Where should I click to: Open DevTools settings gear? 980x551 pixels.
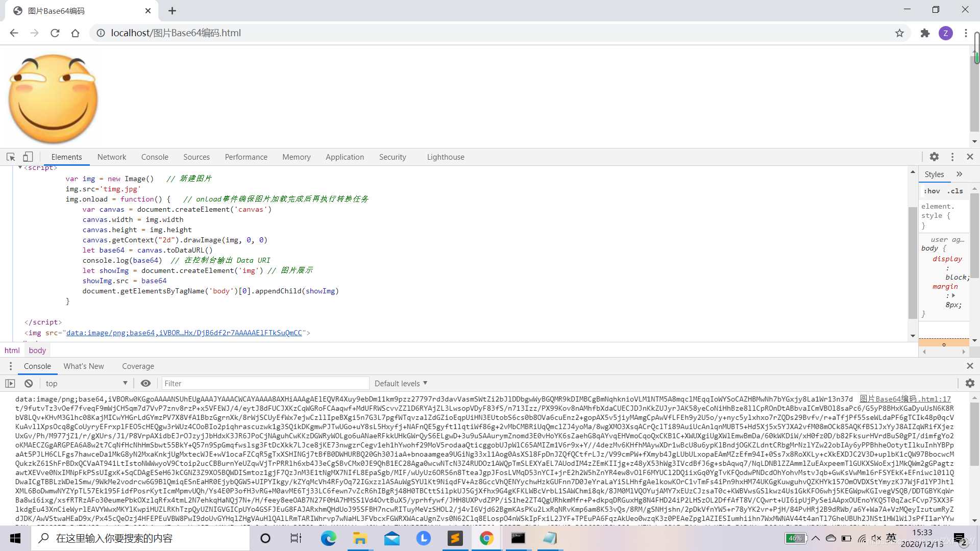coord(934,157)
